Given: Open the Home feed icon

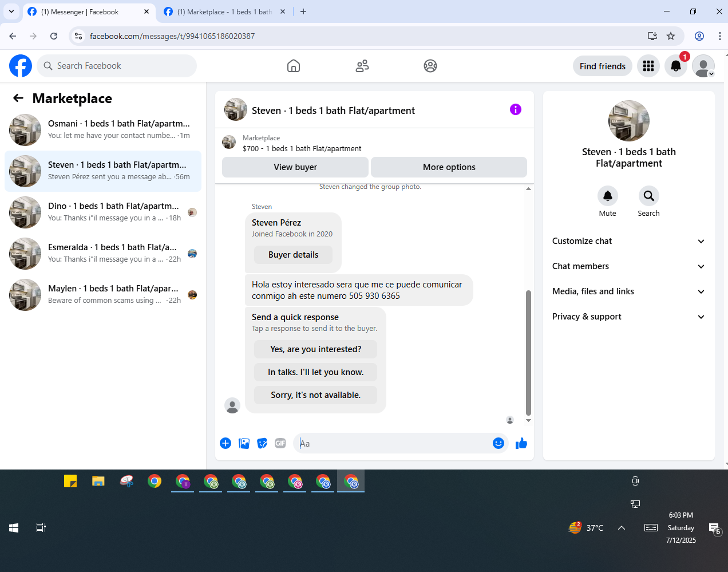Looking at the screenshot, I should tap(294, 66).
